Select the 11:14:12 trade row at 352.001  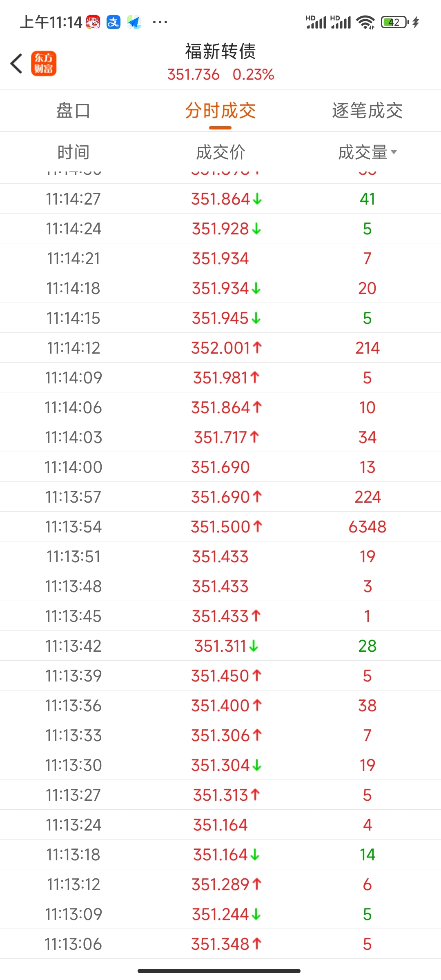tap(220, 348)
